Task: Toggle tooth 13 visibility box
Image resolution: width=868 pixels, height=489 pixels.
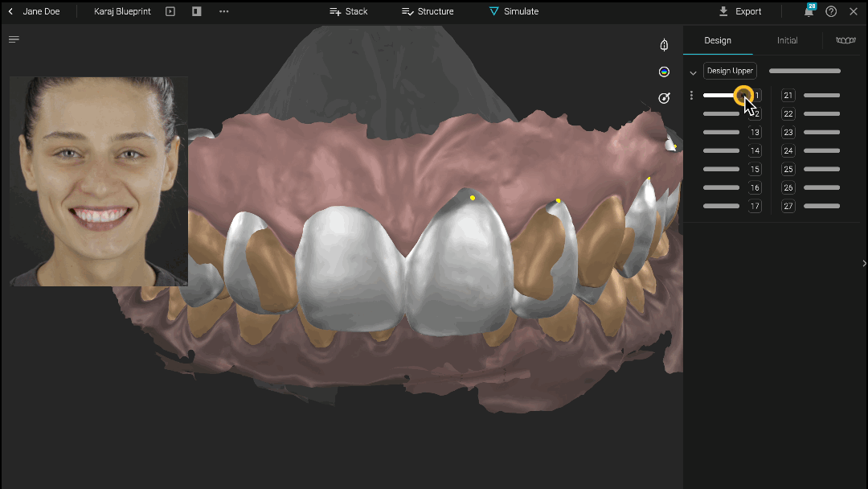Action: pyautogui.click(x=755, y=132)
